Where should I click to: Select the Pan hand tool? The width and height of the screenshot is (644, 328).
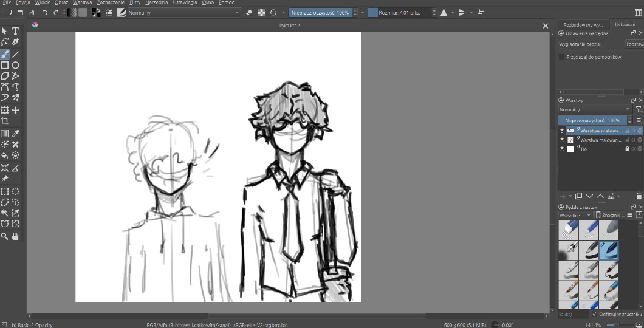16,236
